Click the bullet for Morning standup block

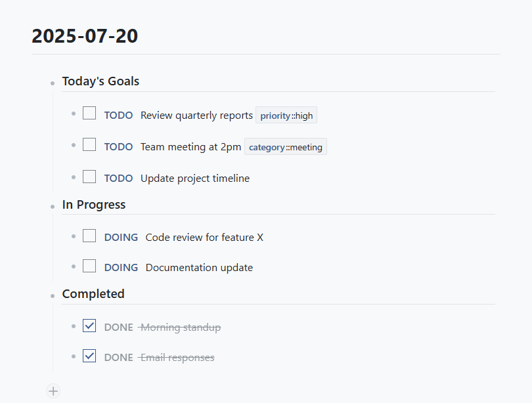[73, 326]
